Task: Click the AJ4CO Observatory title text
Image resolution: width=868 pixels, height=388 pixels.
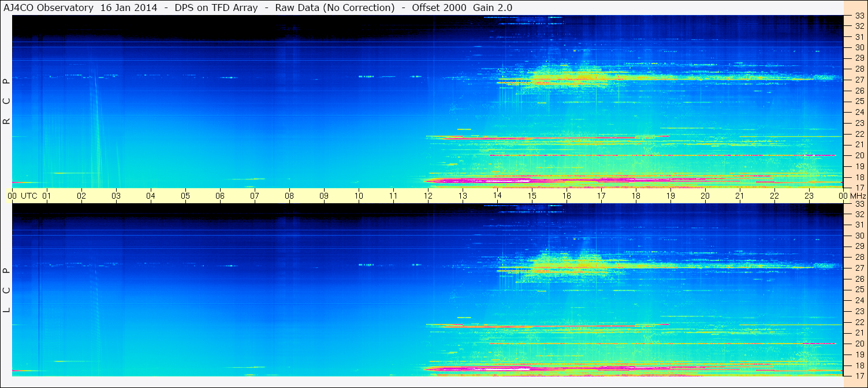Action: [x=48, y=8]
